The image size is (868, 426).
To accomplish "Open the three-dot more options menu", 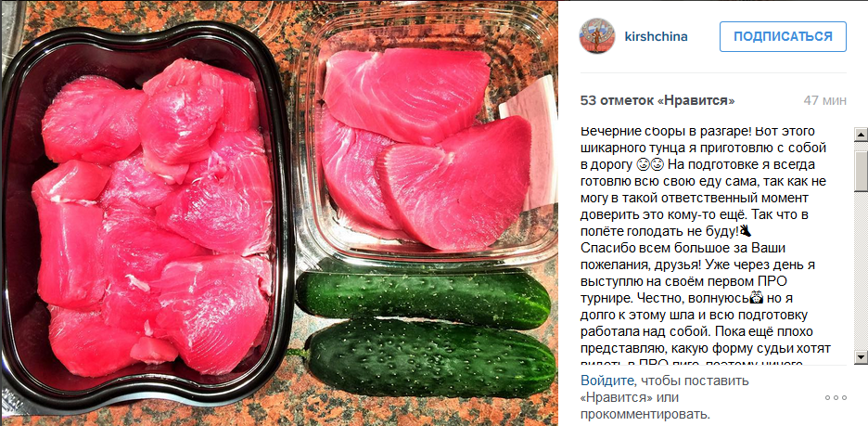I will tap(836, 398).
